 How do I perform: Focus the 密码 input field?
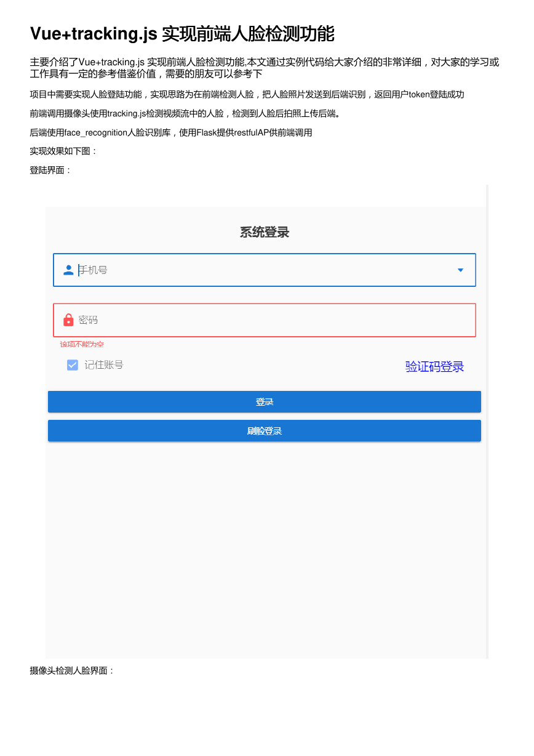point(265,320)
